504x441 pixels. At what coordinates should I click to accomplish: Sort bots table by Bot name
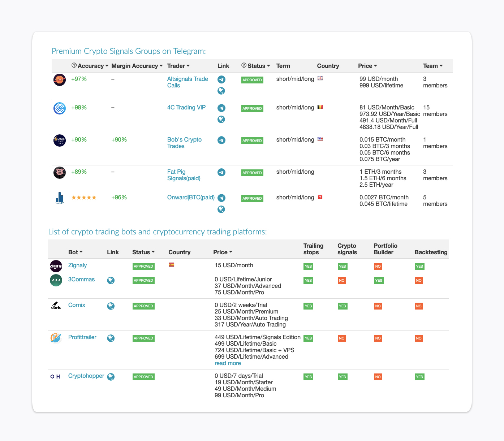click(76, 252)
